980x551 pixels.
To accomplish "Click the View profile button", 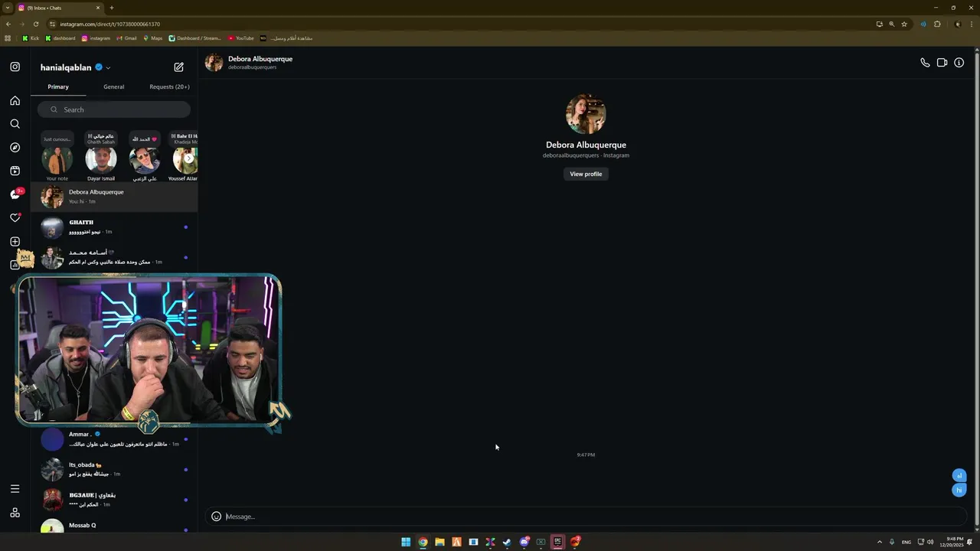I will coord(586,174).
